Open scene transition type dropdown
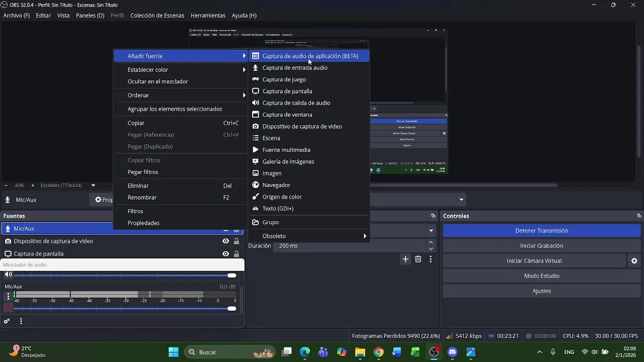Image resolution: width=644 pixels, height=362 pixels. pos(431,231)
